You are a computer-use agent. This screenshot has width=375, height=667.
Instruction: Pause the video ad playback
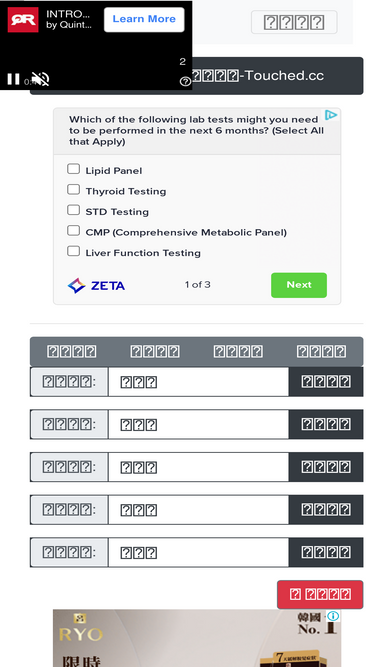coord(13,79)
